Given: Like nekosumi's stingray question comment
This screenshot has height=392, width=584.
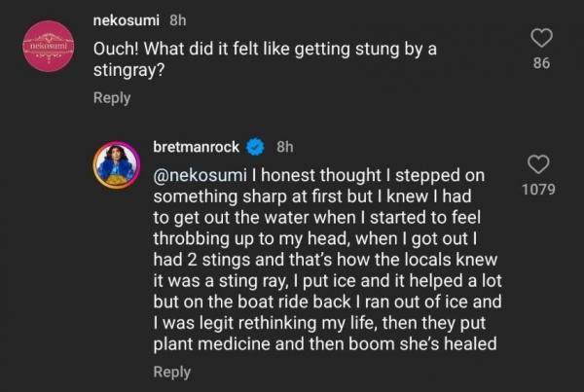Looking at the screenshot, I should pyautogui.click(x=542, y=38).
